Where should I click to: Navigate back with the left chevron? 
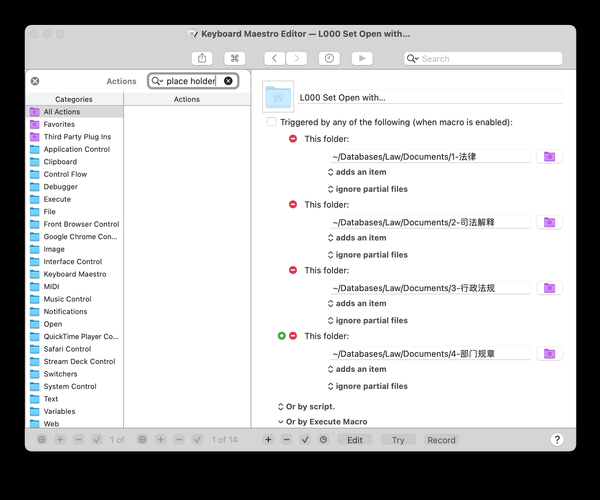coord(275,59)
